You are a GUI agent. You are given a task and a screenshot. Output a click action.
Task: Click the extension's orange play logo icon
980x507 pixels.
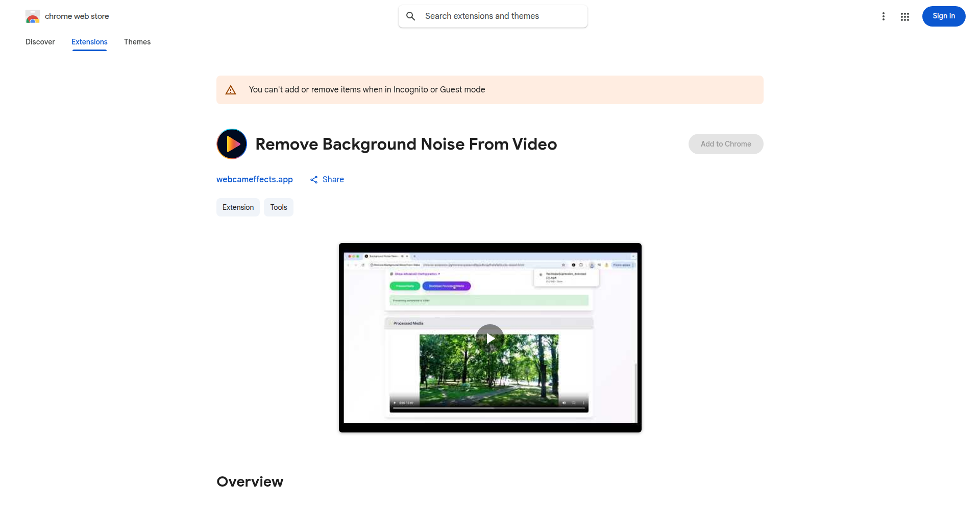(x=232, y=144)
